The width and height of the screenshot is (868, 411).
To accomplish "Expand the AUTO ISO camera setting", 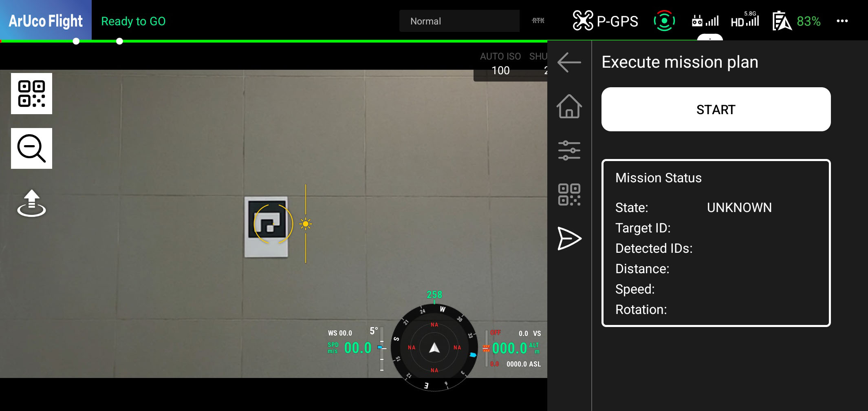I will point(500,64).
